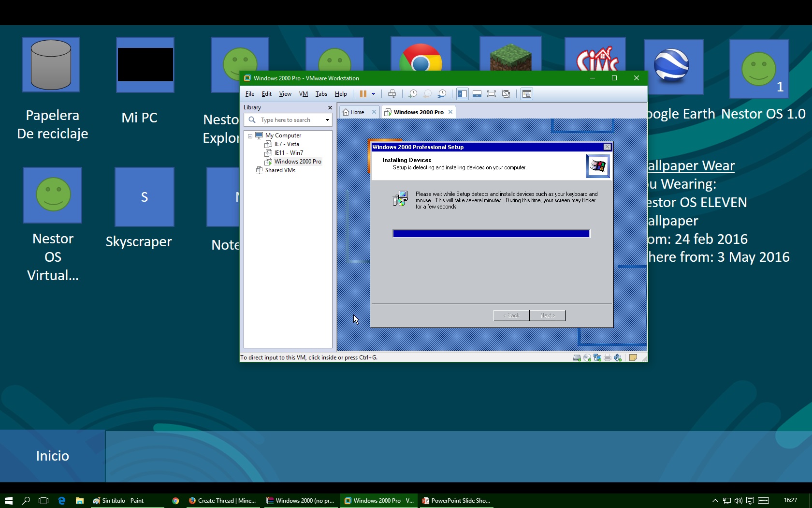Screen dimensions: 812x508
Task: Open the power options dropdown arrow next to pause
Action: click(x=373, y=94)
